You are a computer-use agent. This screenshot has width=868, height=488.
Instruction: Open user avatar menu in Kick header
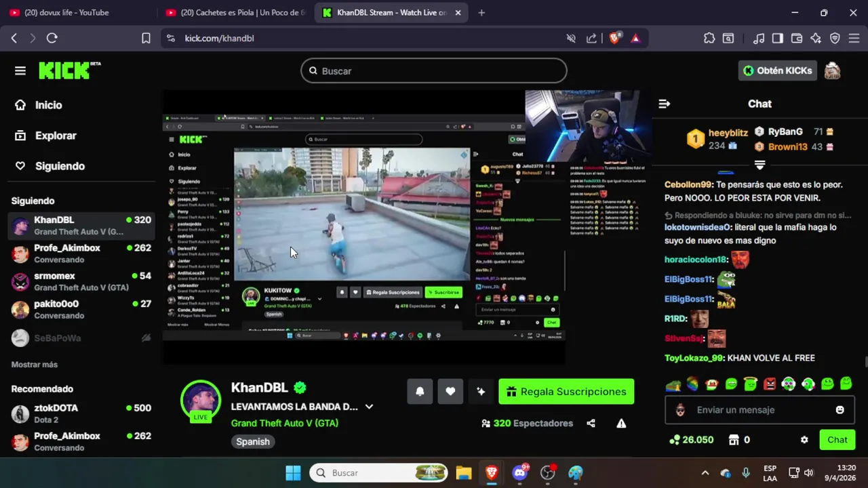(832, 70)
